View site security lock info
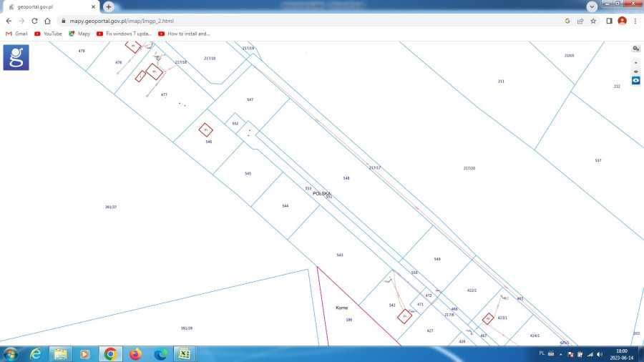The width and height of the screenshot is (644, 362). click(x=63, y=21)
